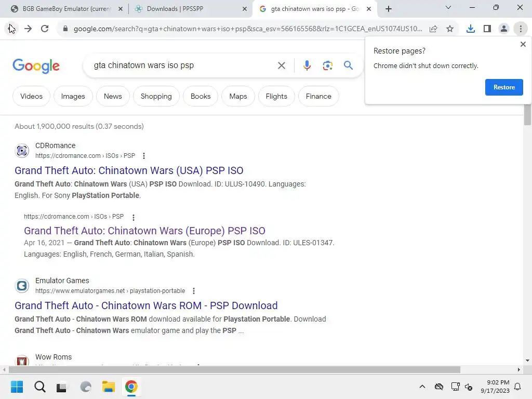Open options for Emulator Games result

pyautogui.click(x=194, y=291)
